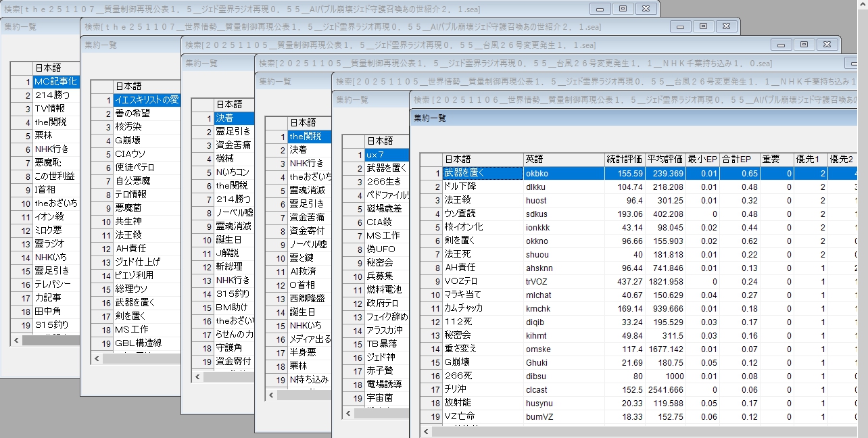Click the Ghuki cell
The width and height of the screenshot is (868, 438).
tap(563, 362)
